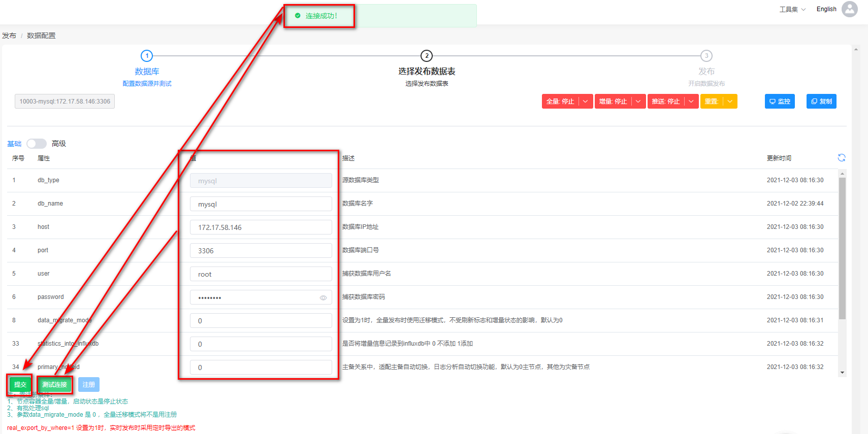This screenshot has width=868, height=434.
Task: Click the Copy (复制) button
Action: click(821, 102)
